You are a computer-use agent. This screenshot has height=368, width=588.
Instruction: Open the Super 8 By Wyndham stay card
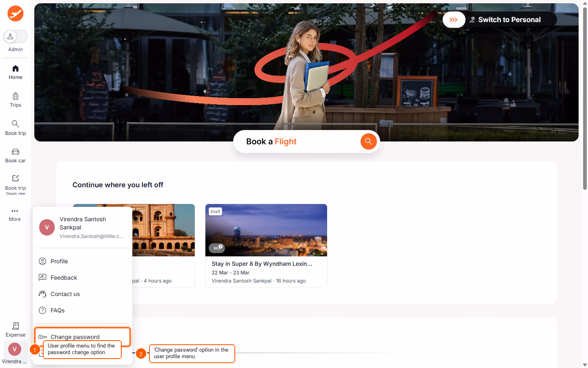266,246
